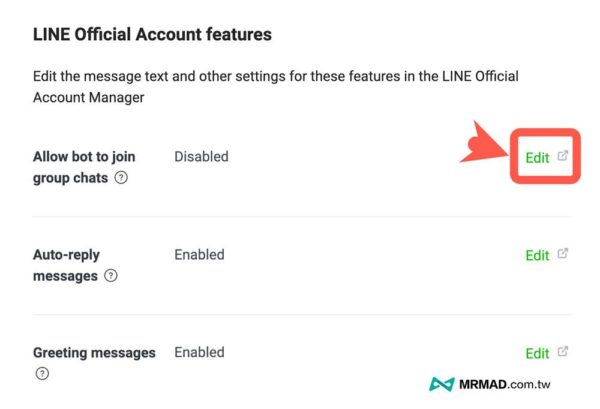This screenshot has width=600, height=409.
Task: Click Edit for Greeting messages
Action: click(x=537, y=353)
